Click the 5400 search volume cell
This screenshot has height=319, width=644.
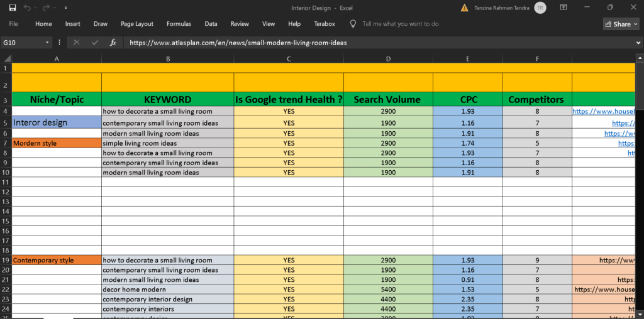click(388, 289)
